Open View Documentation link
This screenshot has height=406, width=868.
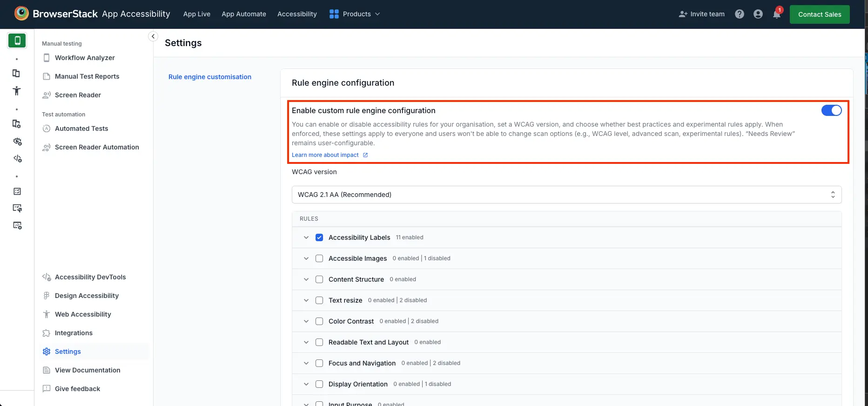coord(87,370)
